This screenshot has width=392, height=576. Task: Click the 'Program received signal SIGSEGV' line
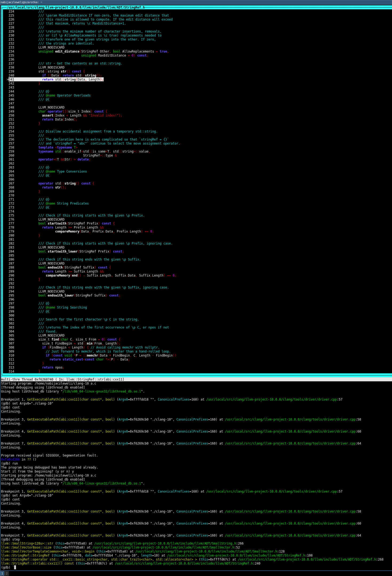(x=49, y=455)
